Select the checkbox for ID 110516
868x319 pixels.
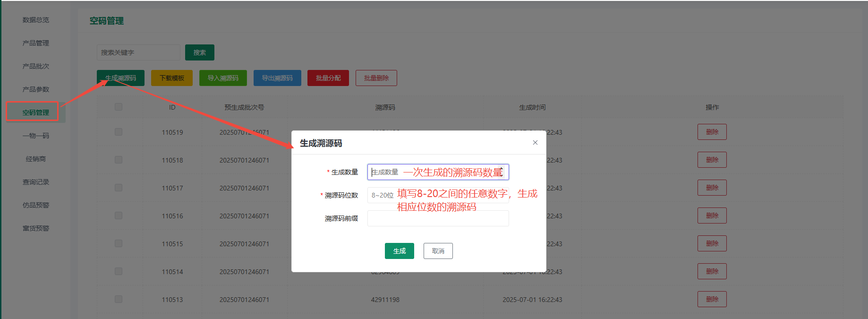[119, 216]
